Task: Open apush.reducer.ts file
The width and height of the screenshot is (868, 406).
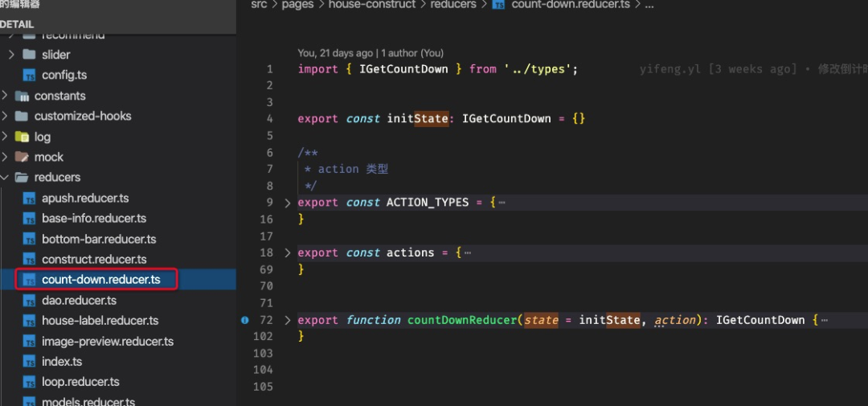Action: click(85, 199)
